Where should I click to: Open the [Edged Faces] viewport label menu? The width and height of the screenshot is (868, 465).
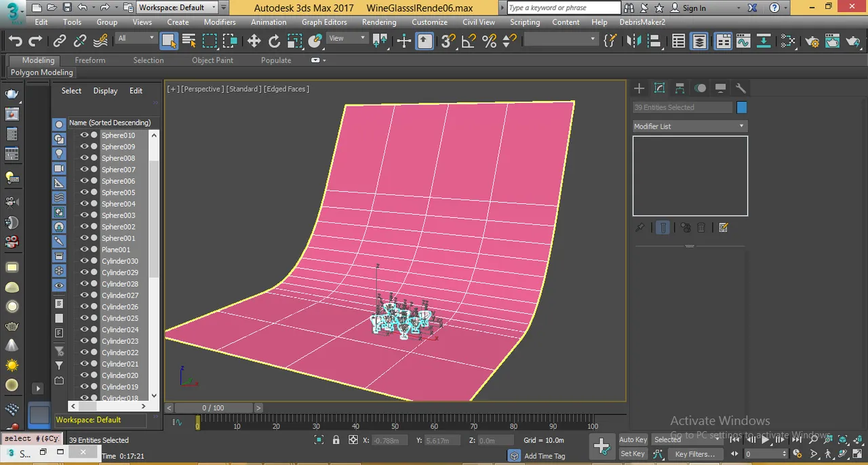[x=287, y=89]
